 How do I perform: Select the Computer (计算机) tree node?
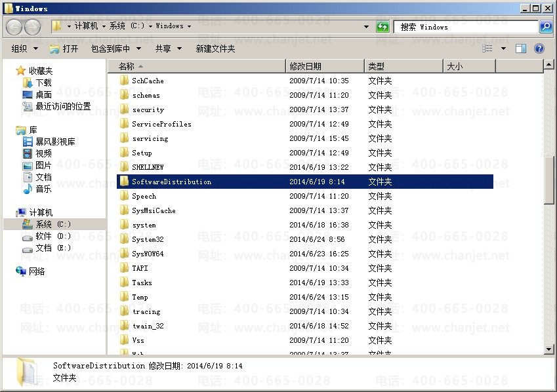coord(35,212)
